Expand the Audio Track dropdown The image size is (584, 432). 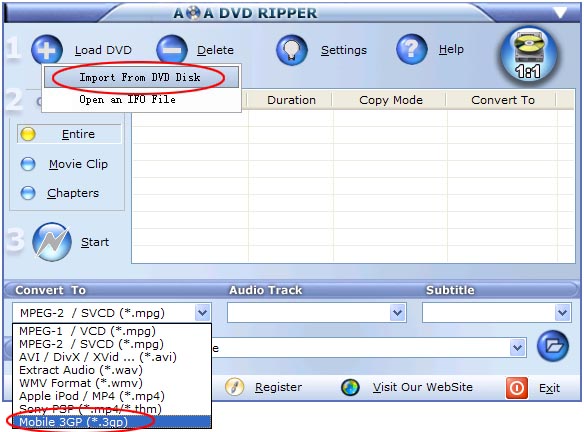coord(397,312)
